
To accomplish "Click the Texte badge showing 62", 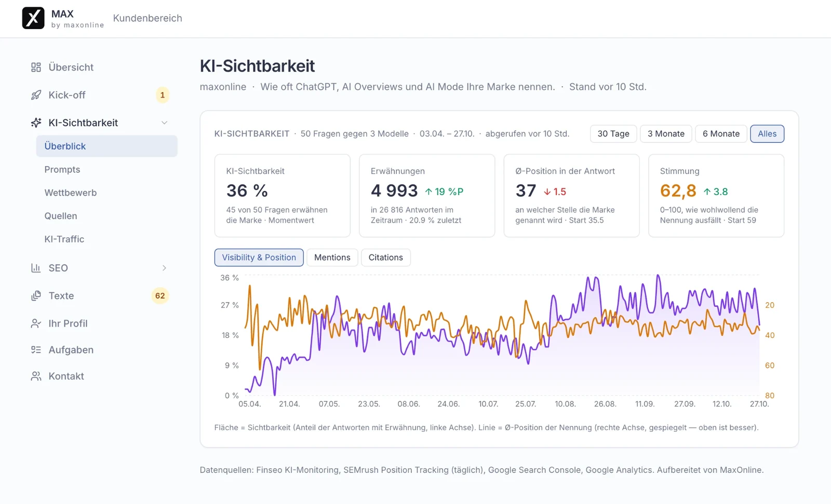I will click(x=160, y=296).
